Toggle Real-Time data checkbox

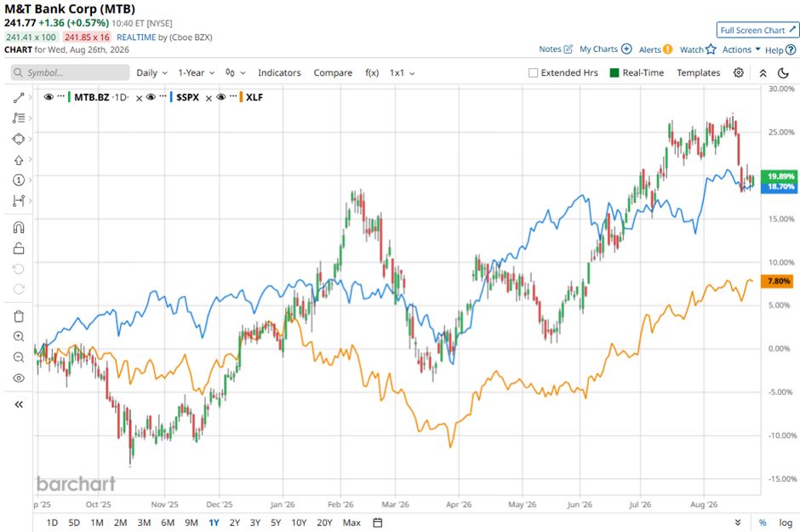pyautogui.click(x=614, y=73)
